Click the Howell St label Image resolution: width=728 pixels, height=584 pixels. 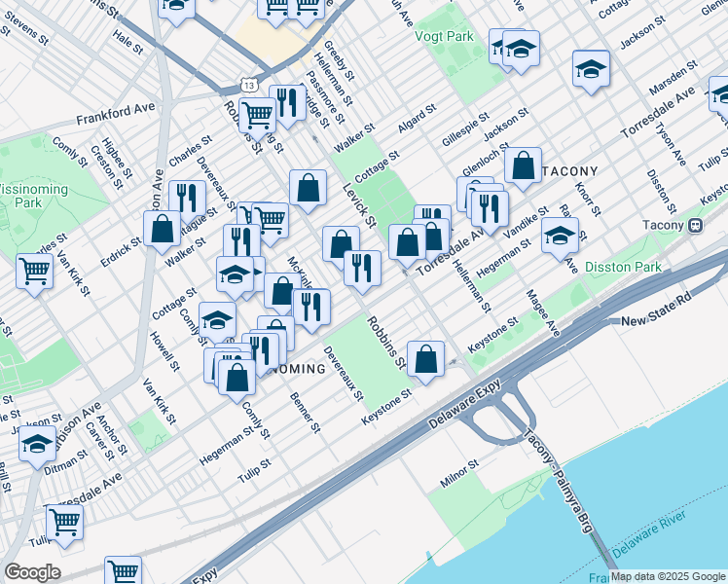point(164,351)
